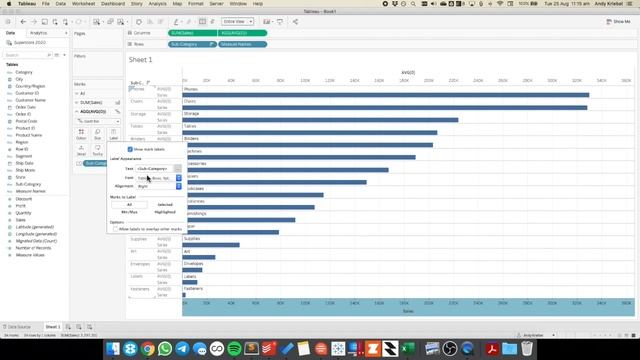Screen dimensions: 640x360
Task: Click the Highlight pen toolbar icon
Action: pos(176,22)
